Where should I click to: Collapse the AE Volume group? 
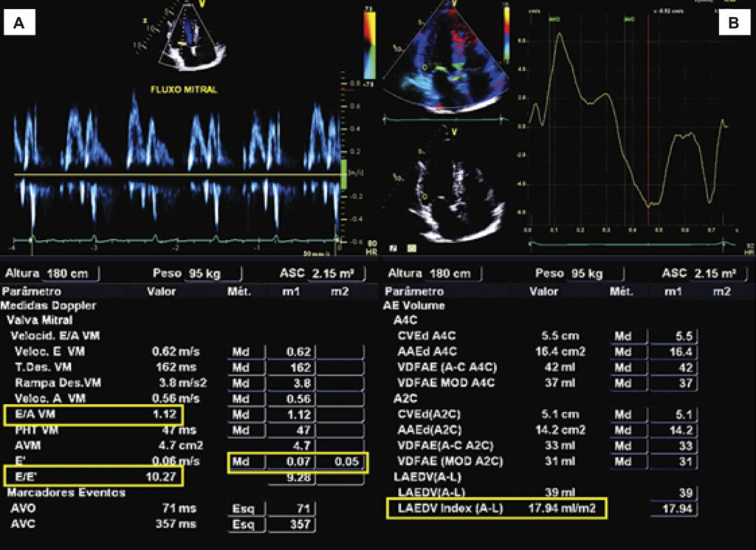413,306
